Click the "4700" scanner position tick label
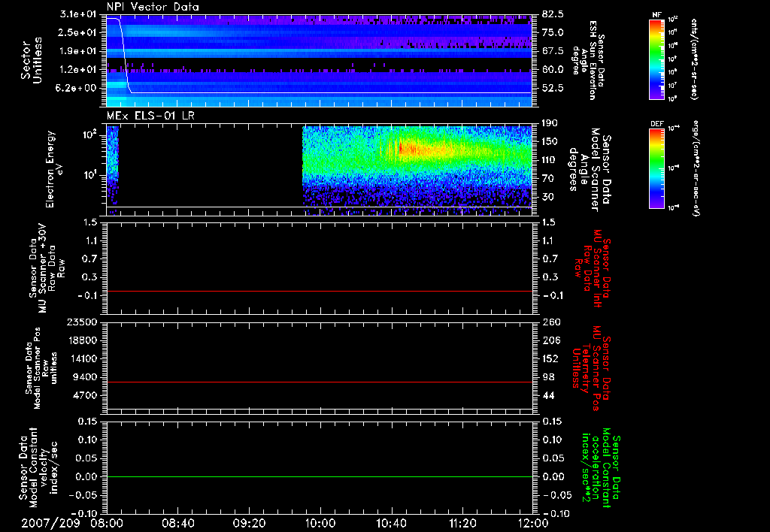The width and height of the screenshot is (770, 532). click(x=86, y=395)
